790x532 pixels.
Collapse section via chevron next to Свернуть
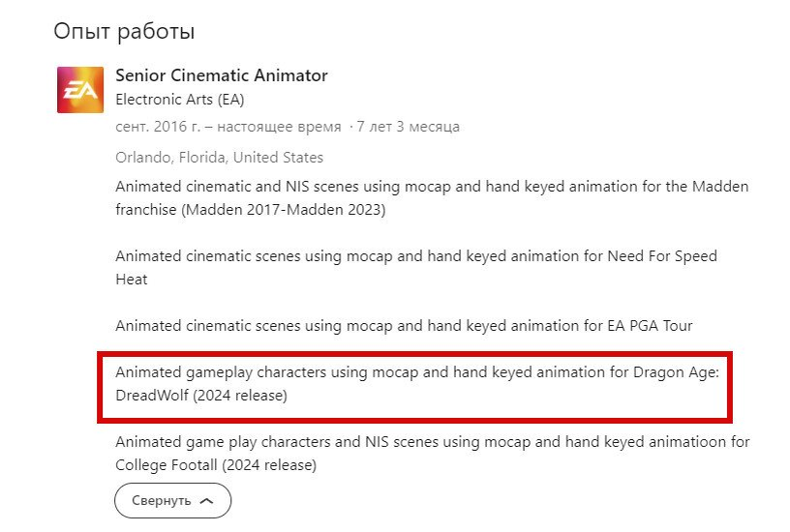pyautogui.click(x=206, y=501)
